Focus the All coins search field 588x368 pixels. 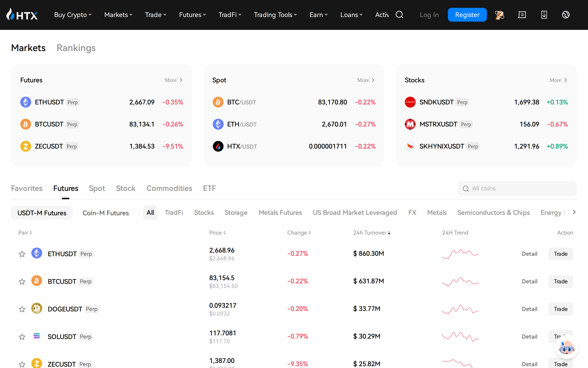517,189
